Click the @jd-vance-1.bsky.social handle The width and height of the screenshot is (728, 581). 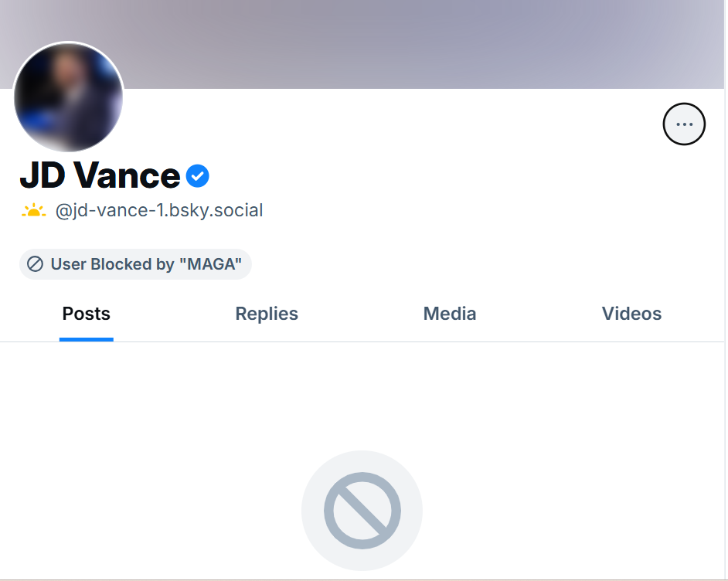(159, 210)
